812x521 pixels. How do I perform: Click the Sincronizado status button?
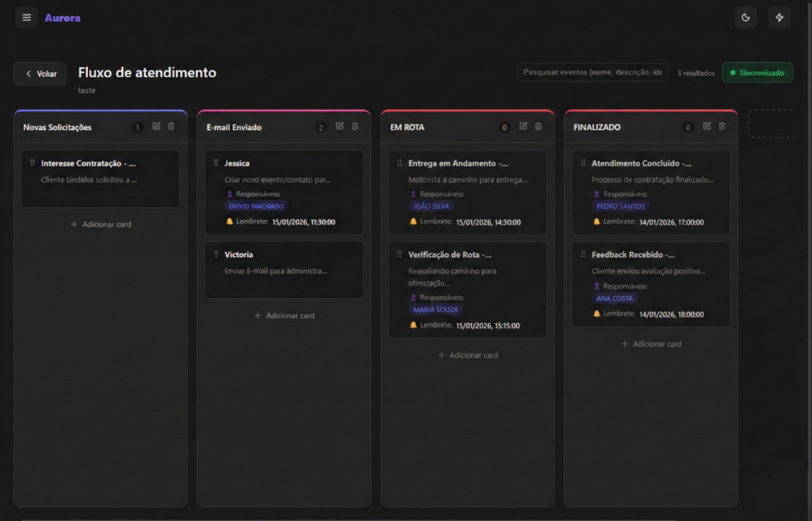756,73
